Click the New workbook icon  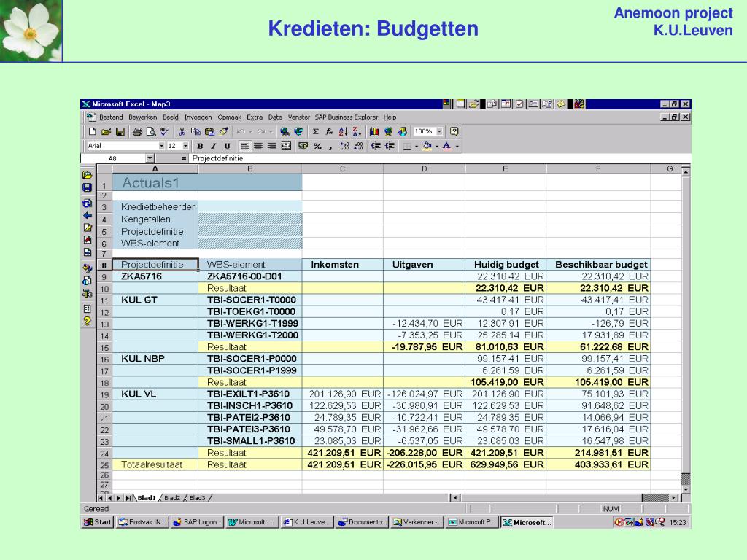point(93,131)
